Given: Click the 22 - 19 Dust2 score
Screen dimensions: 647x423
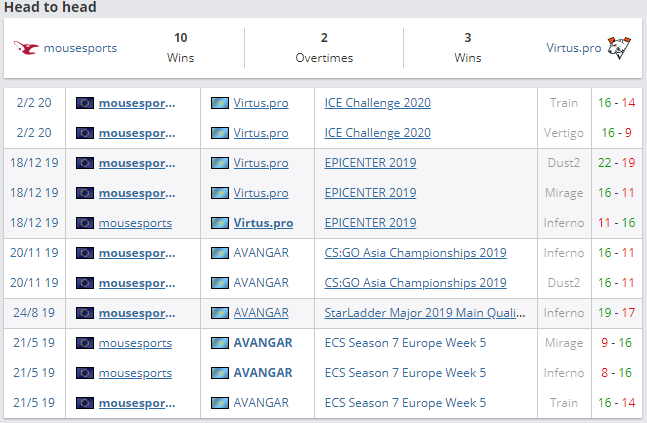Looking at the screenshot, I should click(616, 163).
